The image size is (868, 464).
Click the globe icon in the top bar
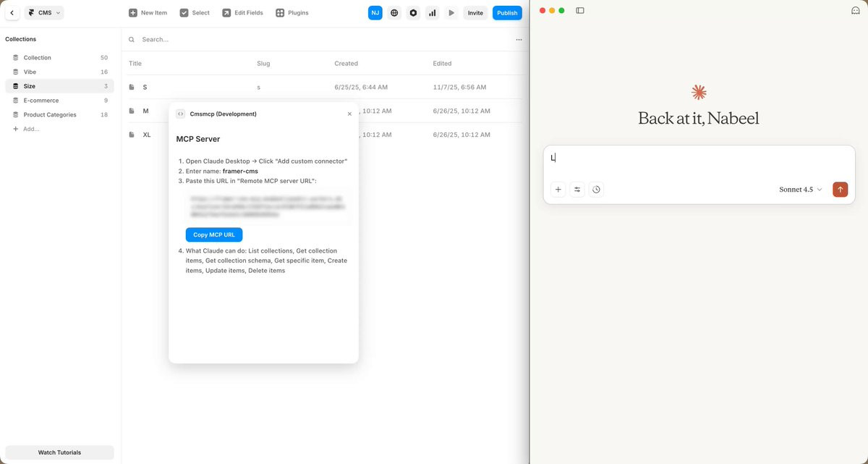click(x=394, y=13)
